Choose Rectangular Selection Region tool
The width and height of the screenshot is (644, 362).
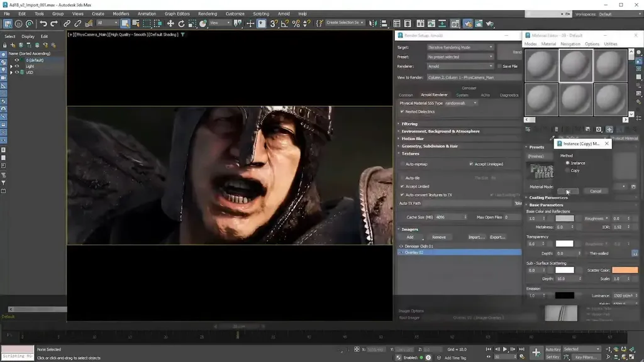147,24
